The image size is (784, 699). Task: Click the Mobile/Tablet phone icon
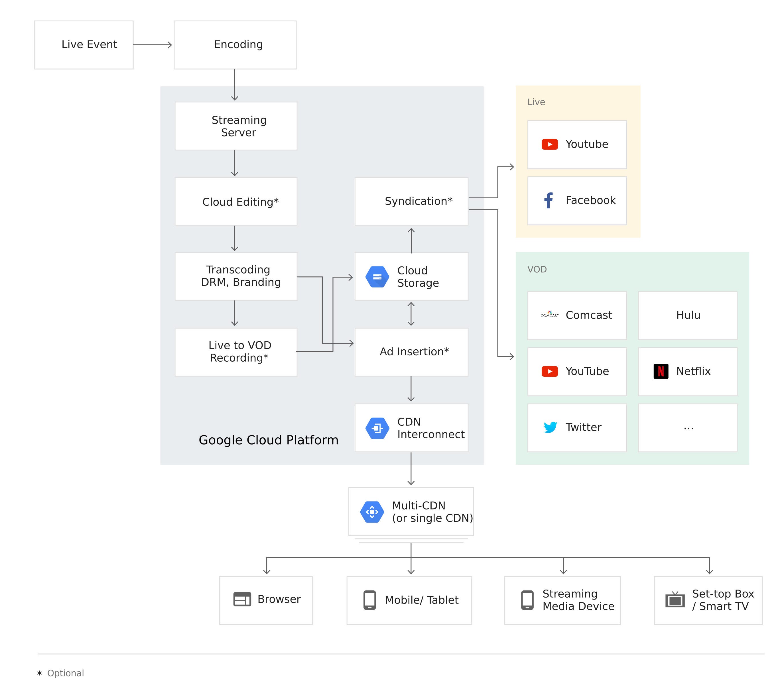tap(369, 600)
